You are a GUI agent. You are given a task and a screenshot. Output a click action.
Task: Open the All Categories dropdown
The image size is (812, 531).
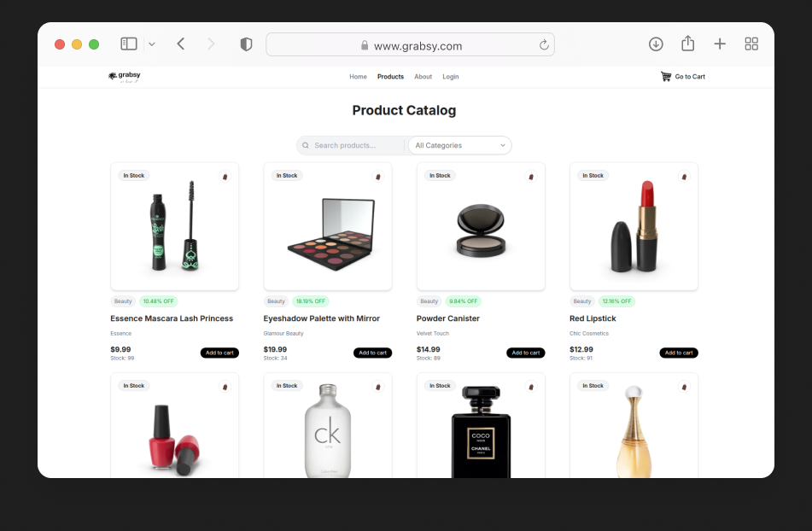tap(459, 146)
